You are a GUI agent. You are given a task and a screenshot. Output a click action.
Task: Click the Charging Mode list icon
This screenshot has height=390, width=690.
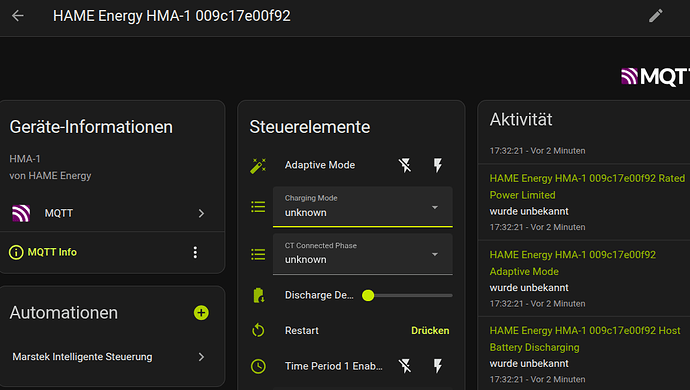(x=258, y=206)
